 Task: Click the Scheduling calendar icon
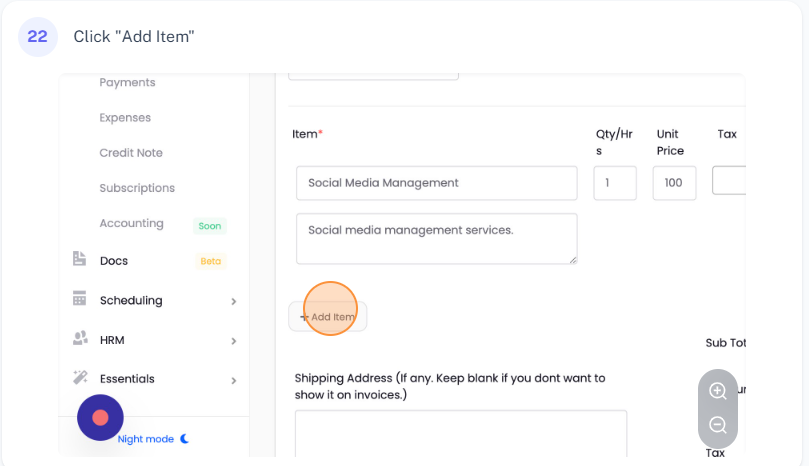(x=80, y=299)
